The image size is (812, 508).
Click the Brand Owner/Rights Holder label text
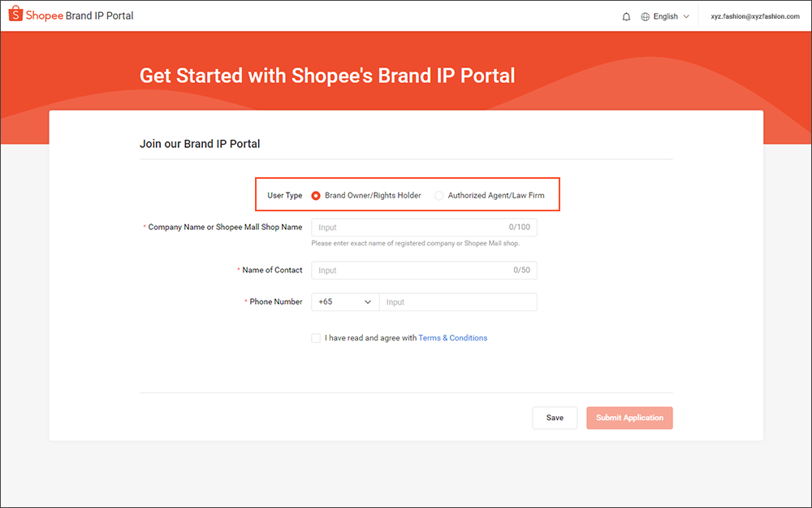373,196
